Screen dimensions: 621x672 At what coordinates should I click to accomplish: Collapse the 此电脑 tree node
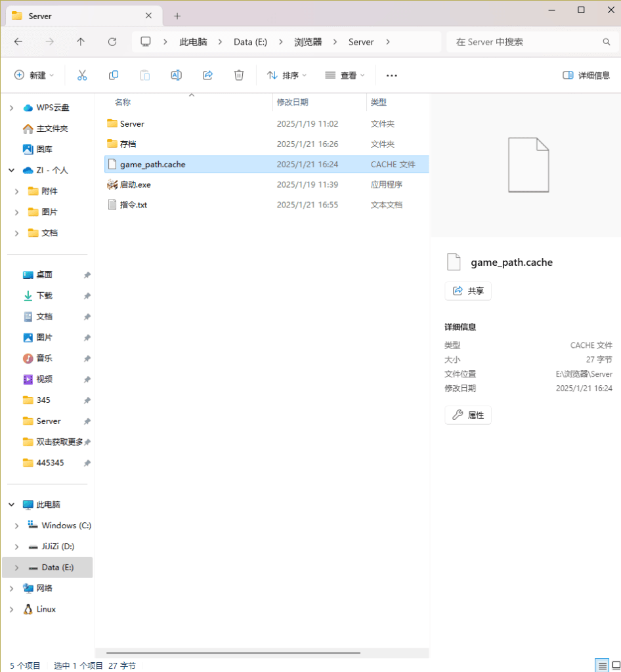[11, 505]
